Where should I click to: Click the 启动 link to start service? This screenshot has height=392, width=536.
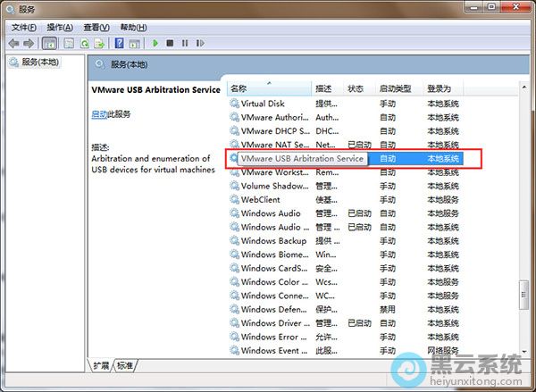tap(98, 114)
